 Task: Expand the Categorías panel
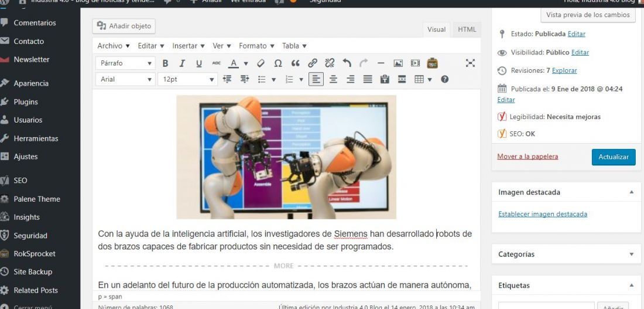point(631,254)
